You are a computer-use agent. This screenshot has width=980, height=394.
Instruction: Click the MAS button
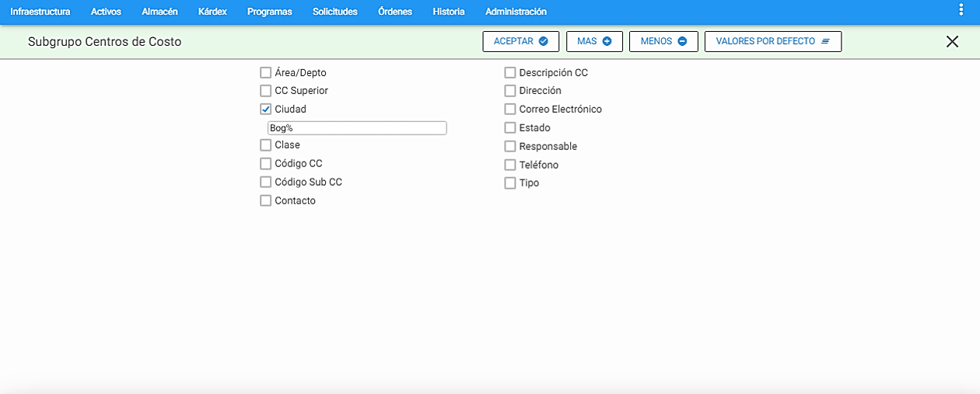[x=594, y=41]
